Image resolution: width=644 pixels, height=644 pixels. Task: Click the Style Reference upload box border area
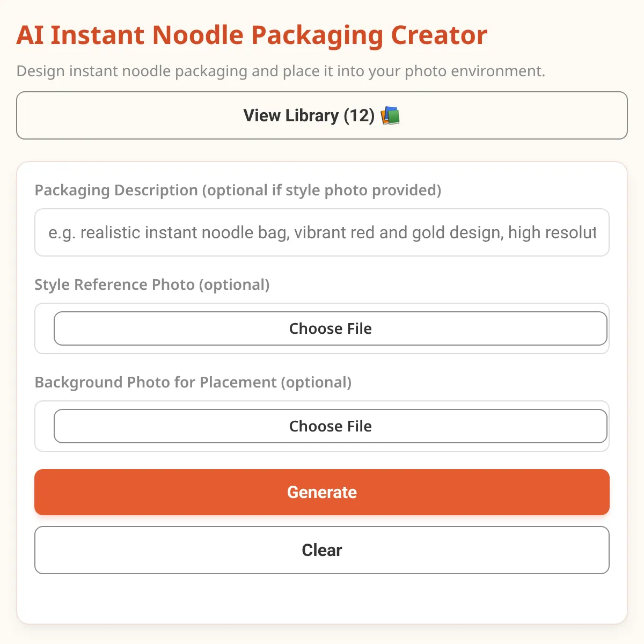click(x=44, y=328)
